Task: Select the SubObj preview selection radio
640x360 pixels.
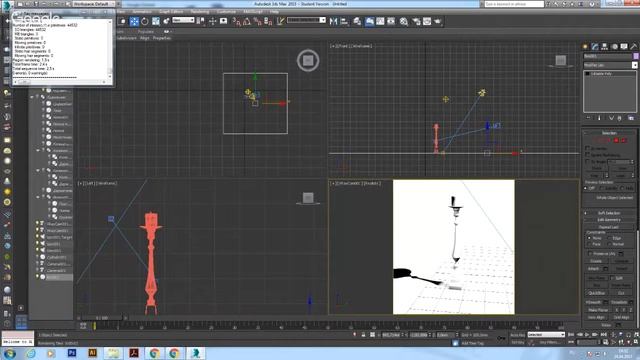Action: [x=602, y=189]
